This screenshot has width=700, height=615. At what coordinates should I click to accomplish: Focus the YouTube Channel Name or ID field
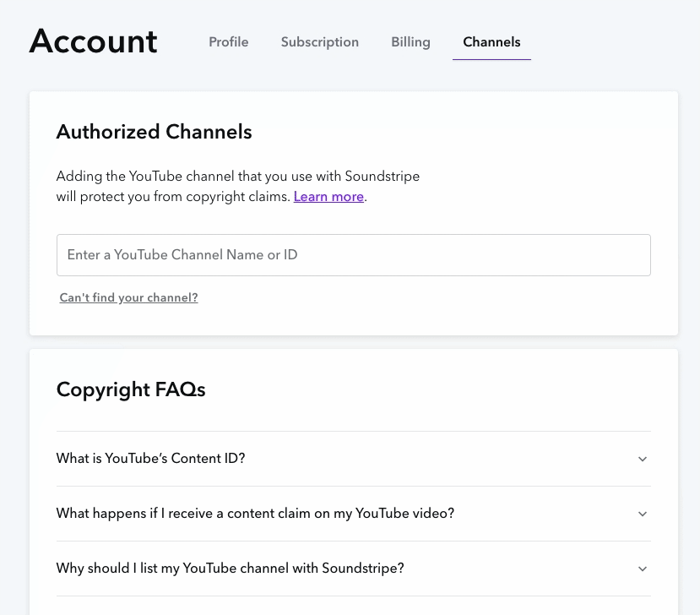coord(353,255)
